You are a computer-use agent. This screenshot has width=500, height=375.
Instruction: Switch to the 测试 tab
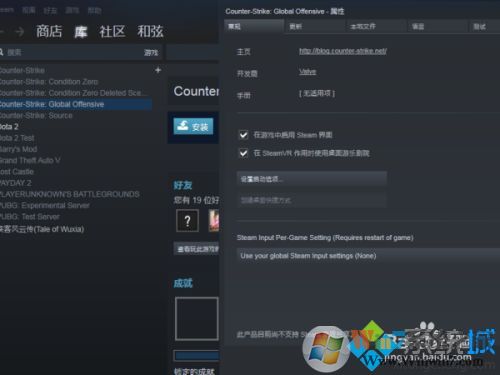(x=485, y=26)
